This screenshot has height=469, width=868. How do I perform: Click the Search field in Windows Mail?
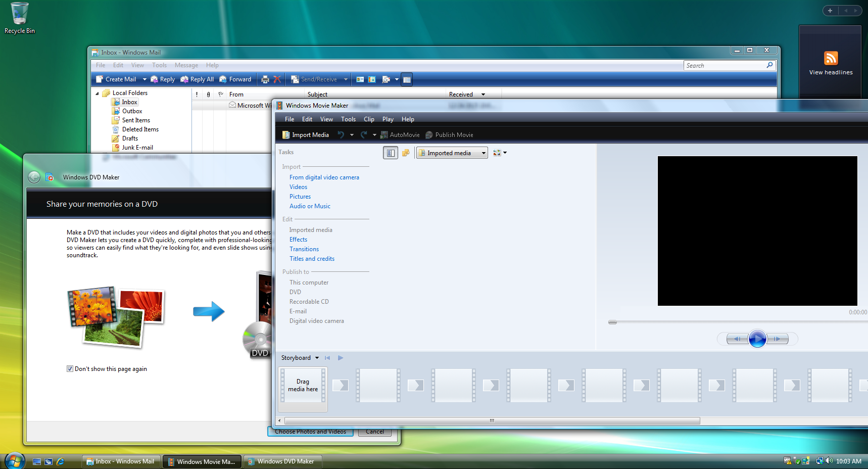tap(725, 66)
